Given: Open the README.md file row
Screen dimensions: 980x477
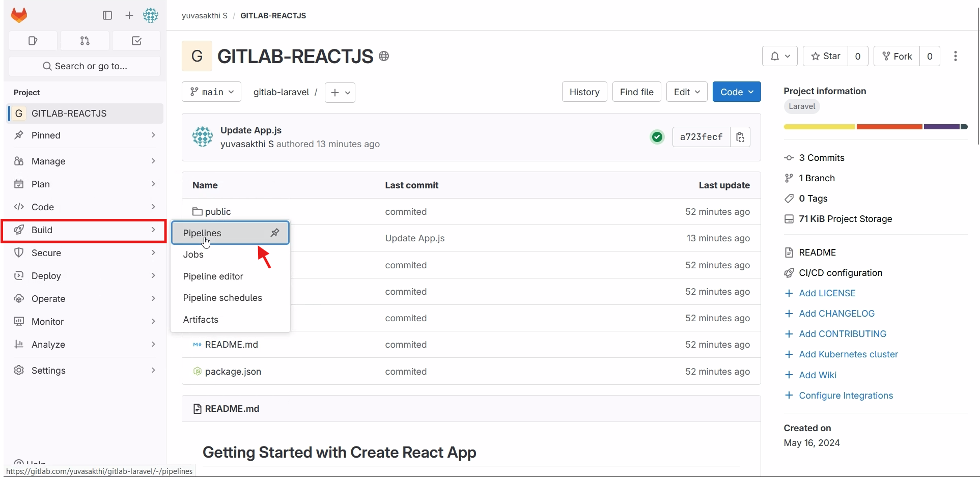Looking at the screenshot, I should coord(471,345).
